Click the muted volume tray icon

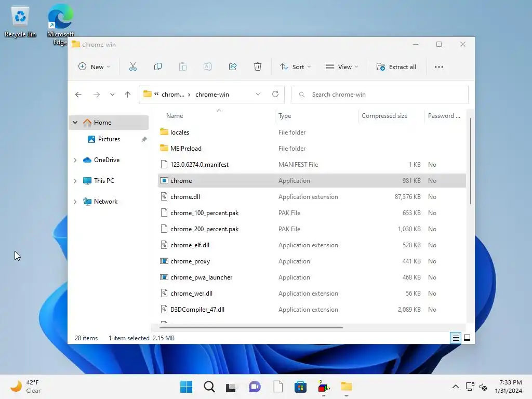(483, 387)
